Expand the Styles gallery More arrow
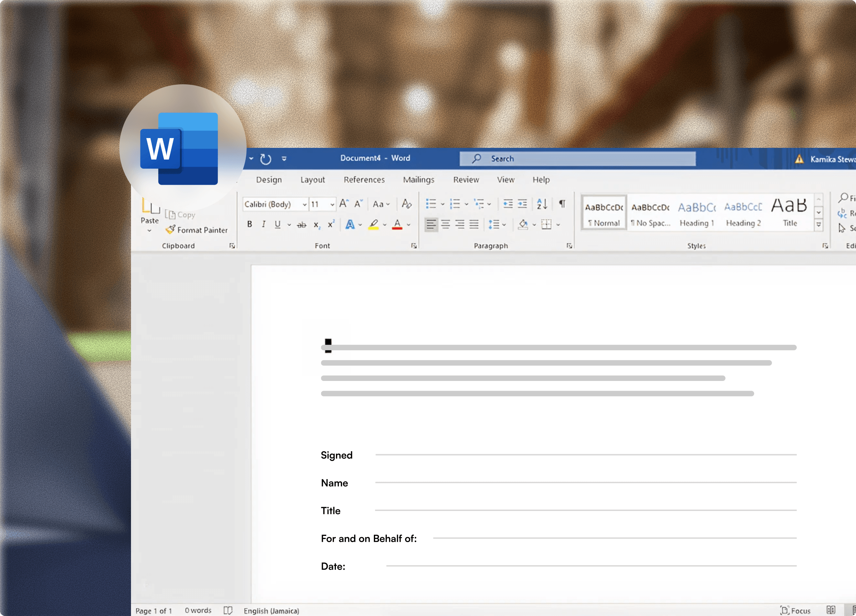 tap(819, 225)
